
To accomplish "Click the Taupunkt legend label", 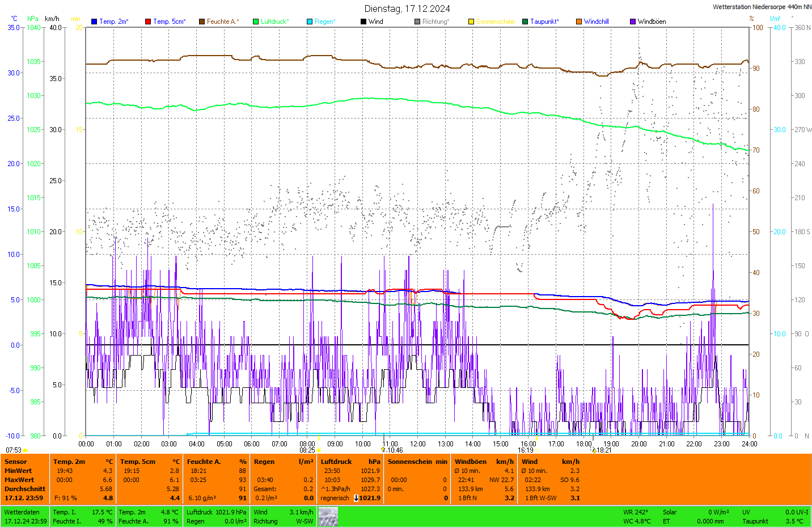I will coord(544,22).
